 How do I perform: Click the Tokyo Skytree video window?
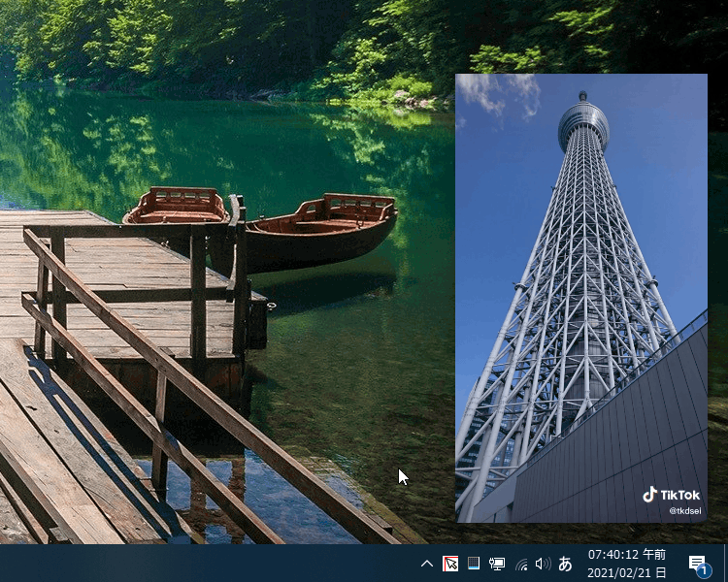click(x=581, y=298)
